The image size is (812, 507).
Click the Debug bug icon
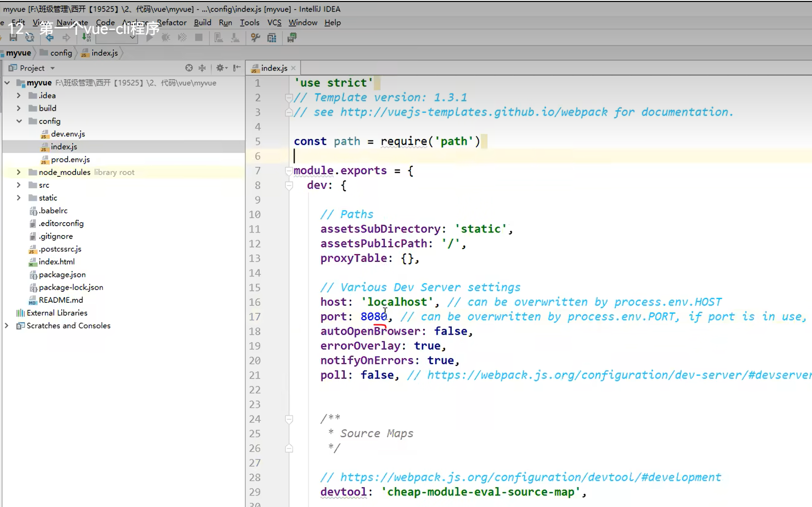[x=166, y=37]
